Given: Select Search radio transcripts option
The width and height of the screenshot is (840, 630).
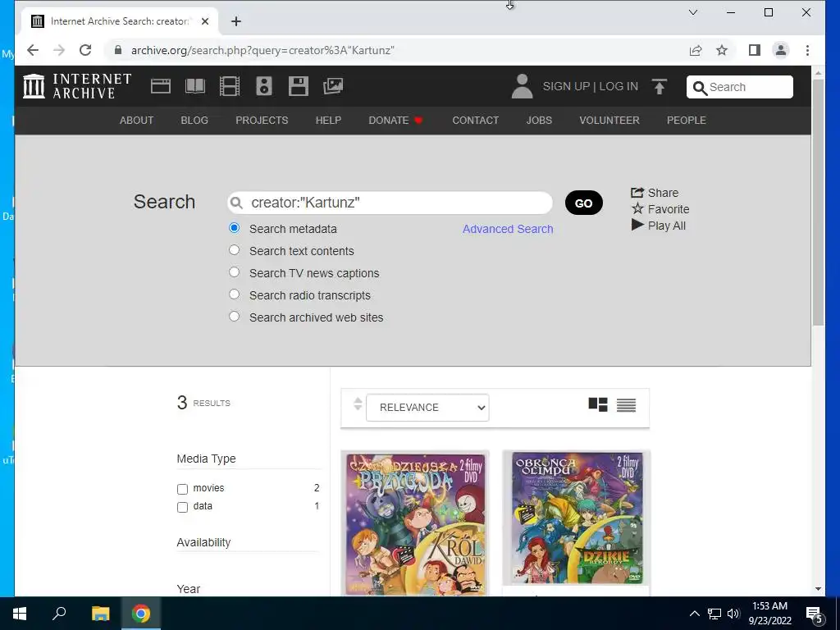Looking at the screenshot, I should tap(234, 294).
